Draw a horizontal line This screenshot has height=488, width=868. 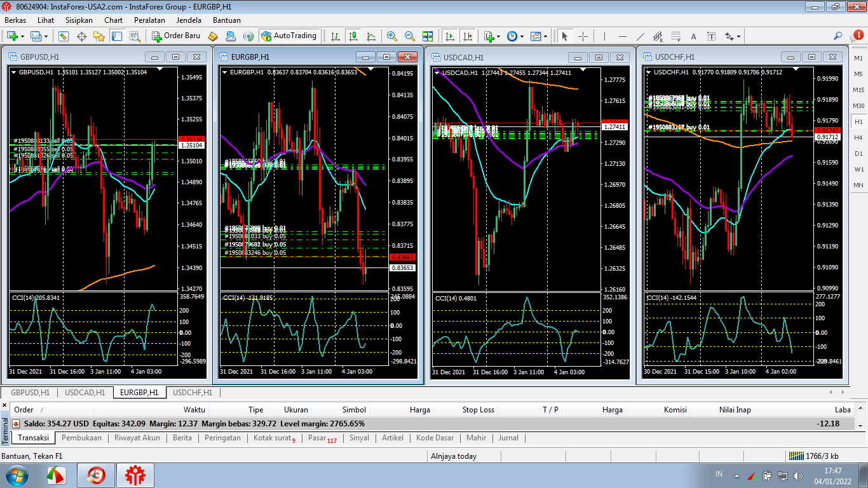click(622, 36)
